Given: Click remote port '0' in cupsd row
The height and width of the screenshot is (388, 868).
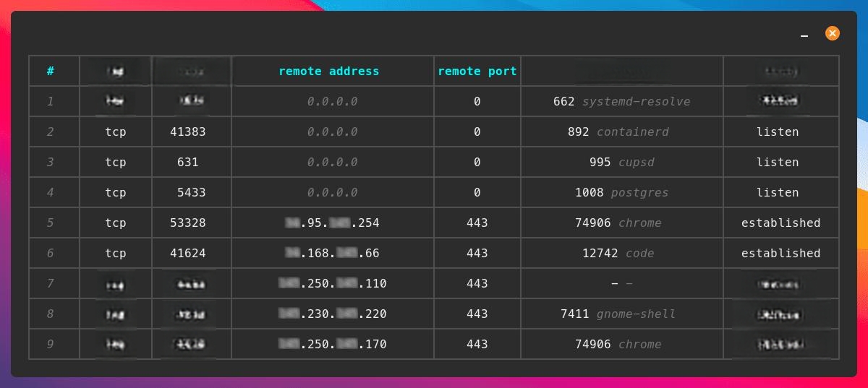Looking at the screenshot, I should point(477,162).
